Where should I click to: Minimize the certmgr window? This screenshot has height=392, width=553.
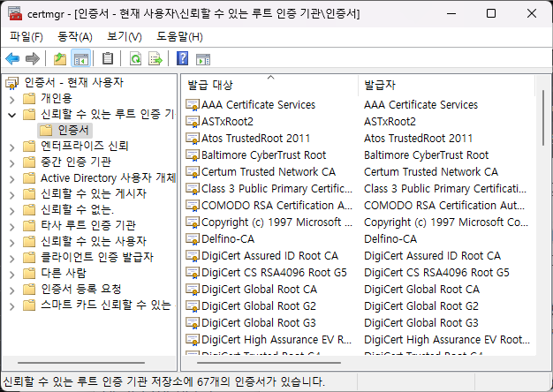451,13
